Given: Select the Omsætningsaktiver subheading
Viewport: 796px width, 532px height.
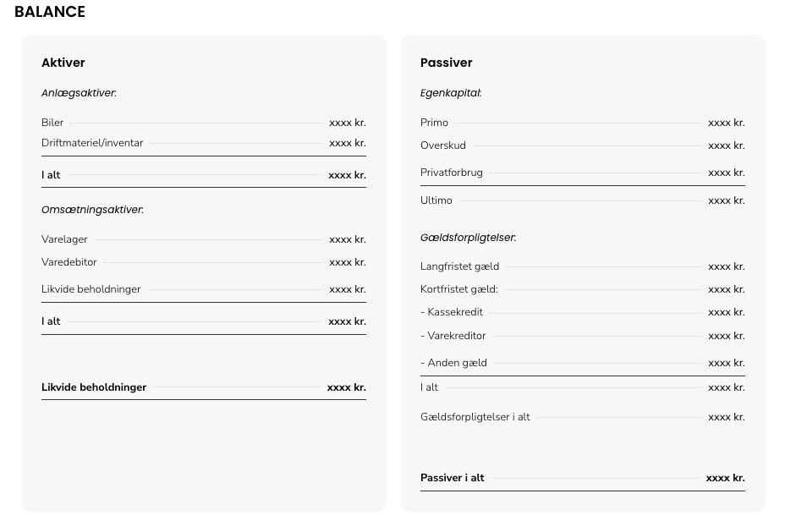Looking at the screenshot, I should pyautogui.click(x=92, y=209).
